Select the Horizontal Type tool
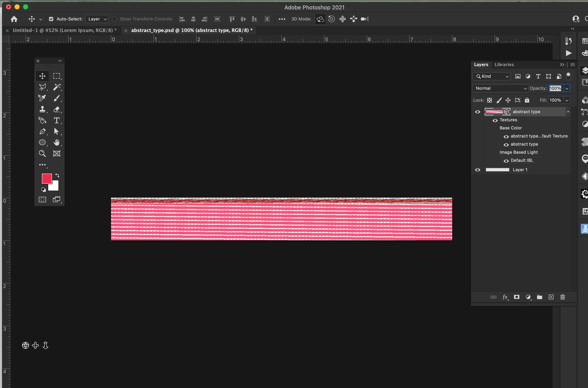Image resolution: width=588 pixels, height=388 pixels. tap(56, 120)
